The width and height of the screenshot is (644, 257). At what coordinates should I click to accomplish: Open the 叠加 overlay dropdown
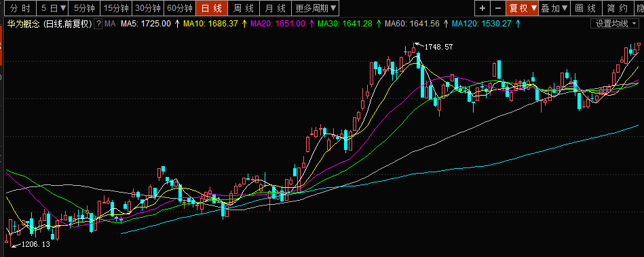click(554, 8)
